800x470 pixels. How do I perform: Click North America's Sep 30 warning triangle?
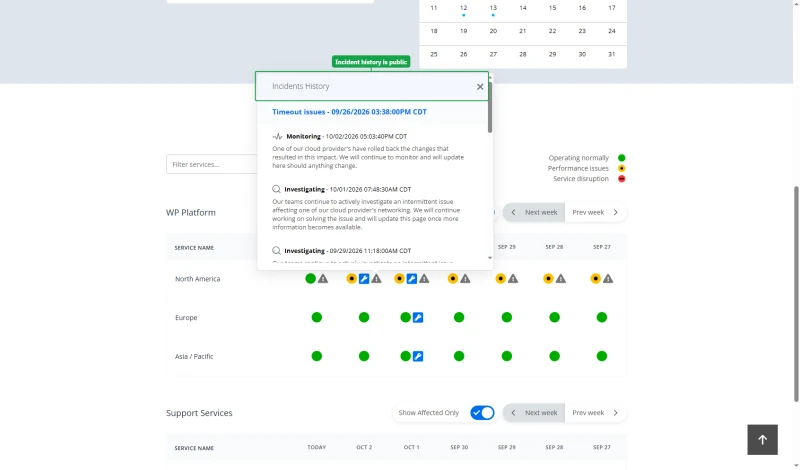coord(465,279)
